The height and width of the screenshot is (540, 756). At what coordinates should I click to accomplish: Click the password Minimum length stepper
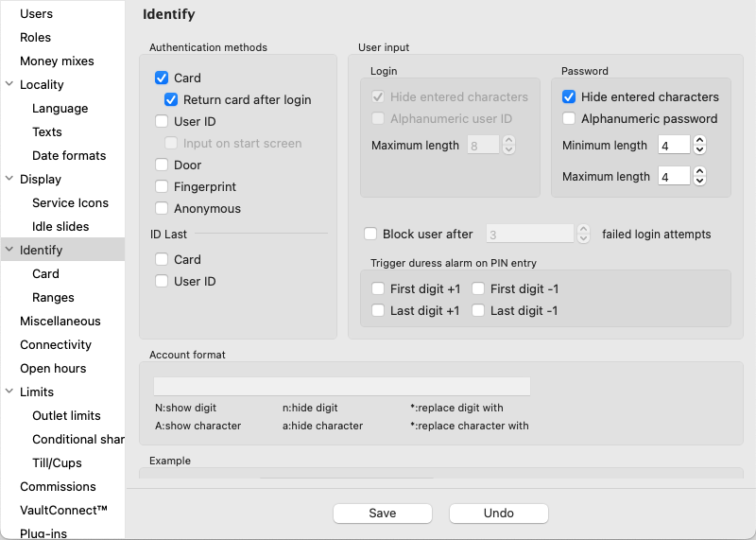699,146
